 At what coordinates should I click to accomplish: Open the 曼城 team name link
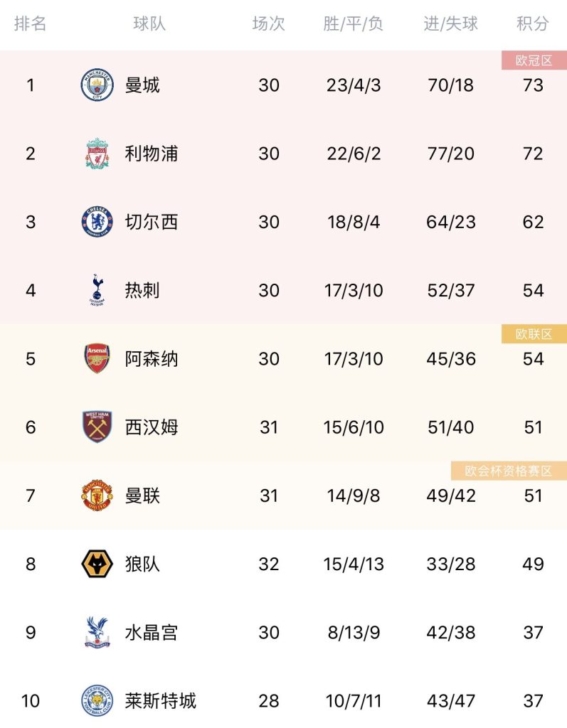[142, 85]
